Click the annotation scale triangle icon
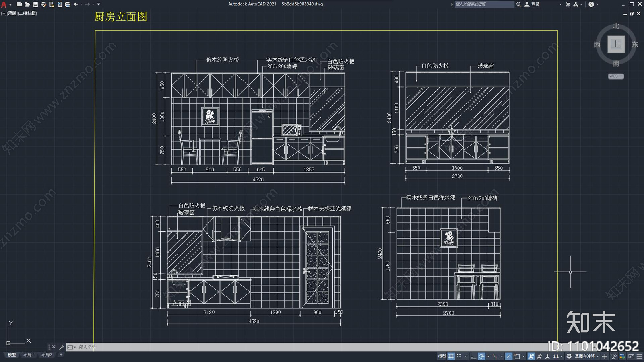This screenshot has height=362, width=644. [547, 356]
